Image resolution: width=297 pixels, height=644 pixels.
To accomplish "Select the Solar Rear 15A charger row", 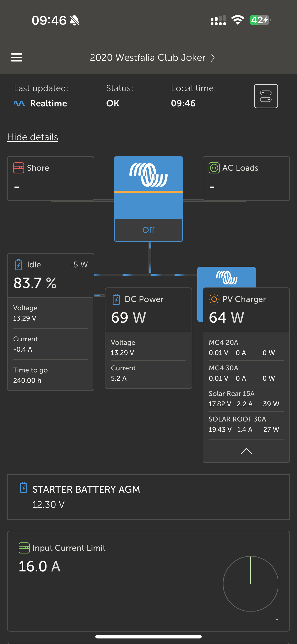I will (x=246, y=398).
